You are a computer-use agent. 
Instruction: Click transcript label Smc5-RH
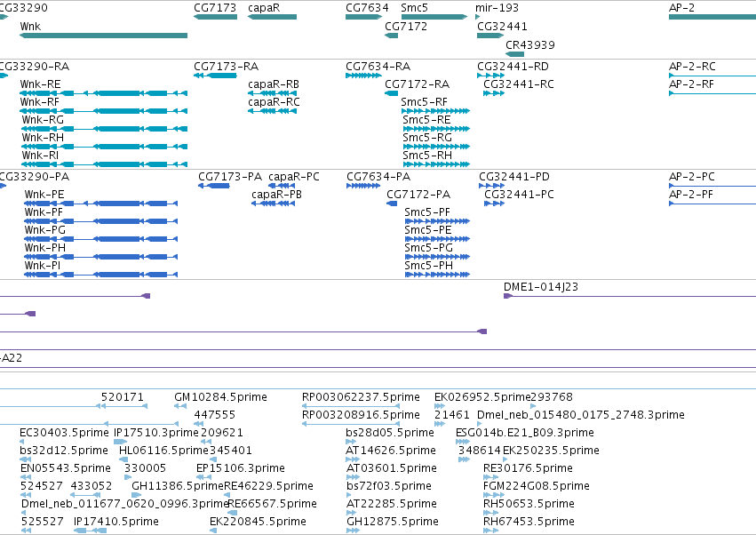(427, 156)
